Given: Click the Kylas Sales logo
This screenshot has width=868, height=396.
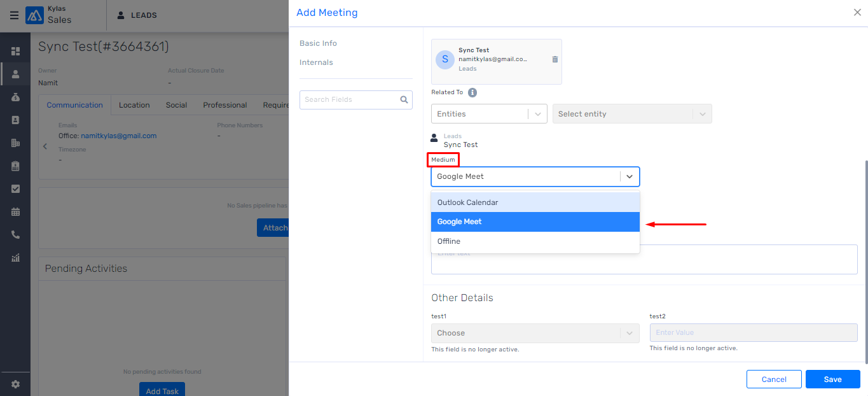Looking at the screenshot, I should [34, 15].
